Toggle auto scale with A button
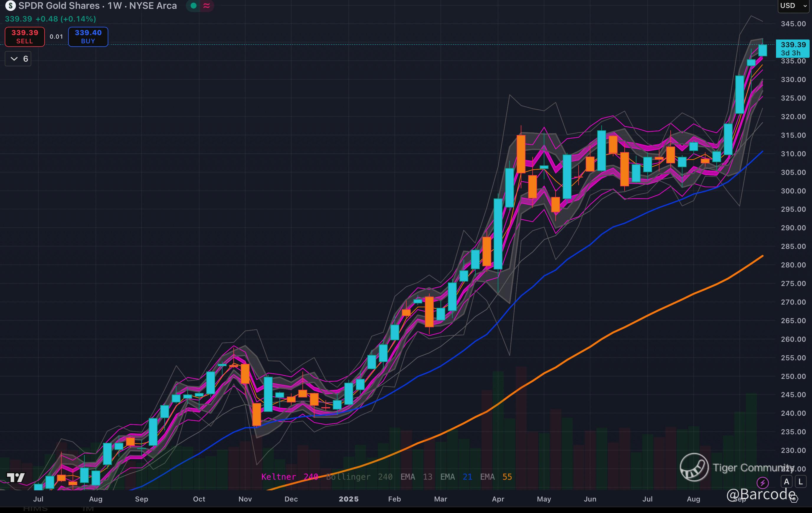The width and height of the screenshot is (812, 513). point(787,482)
